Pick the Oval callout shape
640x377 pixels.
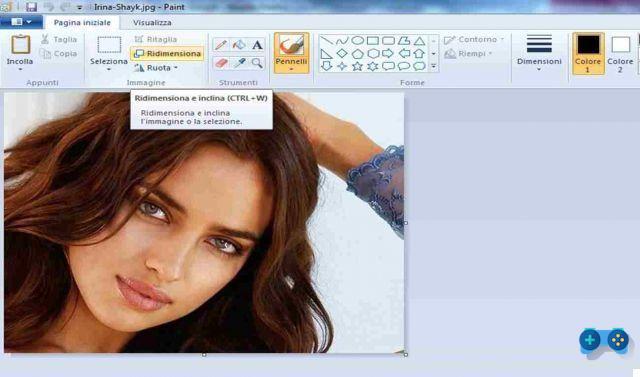click(404, 66)
